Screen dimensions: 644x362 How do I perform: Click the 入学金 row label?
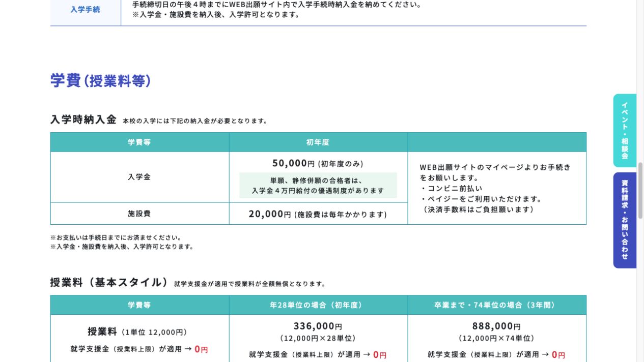(x=139, y=177)
